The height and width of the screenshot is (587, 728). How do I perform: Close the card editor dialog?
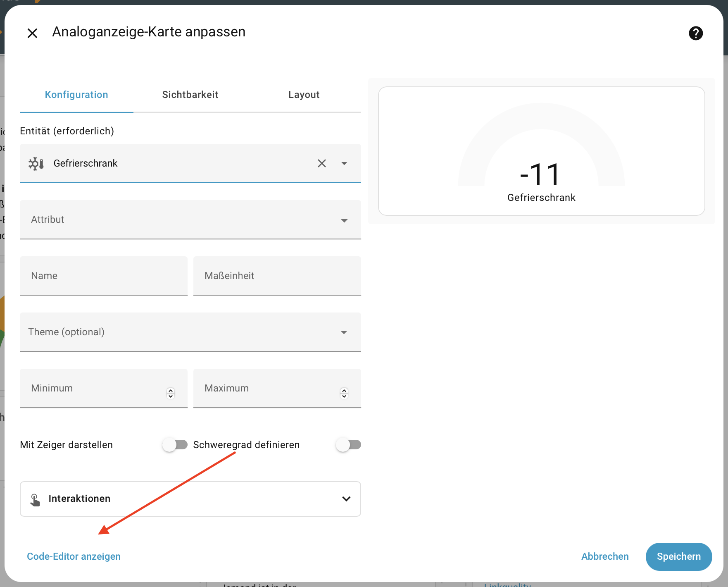coord(32,33)
